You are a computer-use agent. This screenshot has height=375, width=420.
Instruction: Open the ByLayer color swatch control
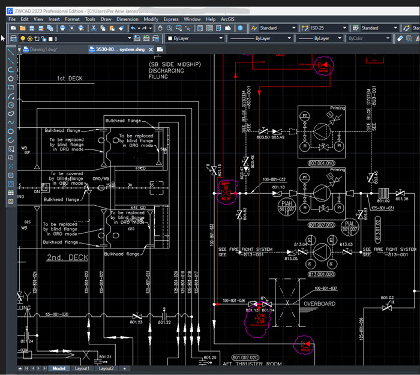[195, 39]
